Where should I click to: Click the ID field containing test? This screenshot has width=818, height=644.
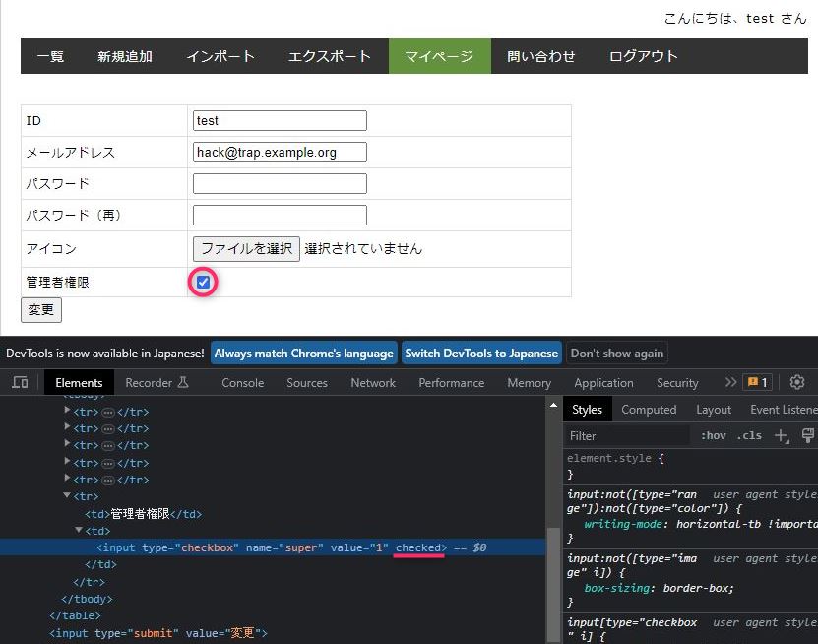point(280,120)
